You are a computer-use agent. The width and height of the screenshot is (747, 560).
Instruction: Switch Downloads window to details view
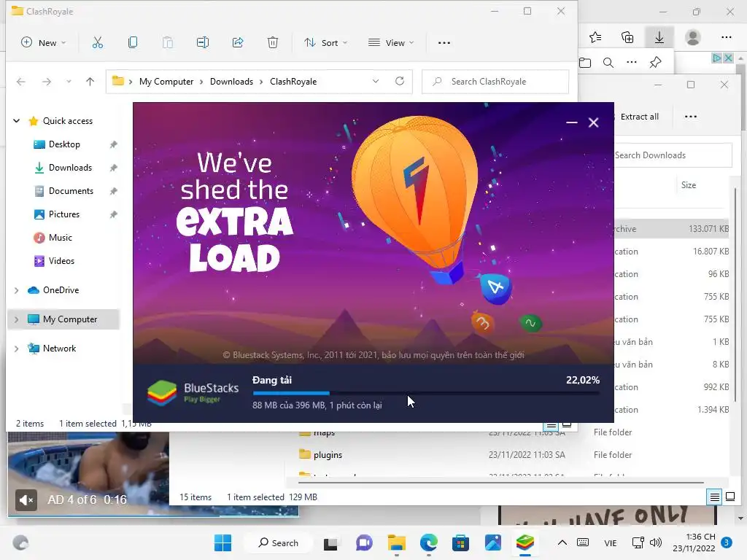[715, 497]
